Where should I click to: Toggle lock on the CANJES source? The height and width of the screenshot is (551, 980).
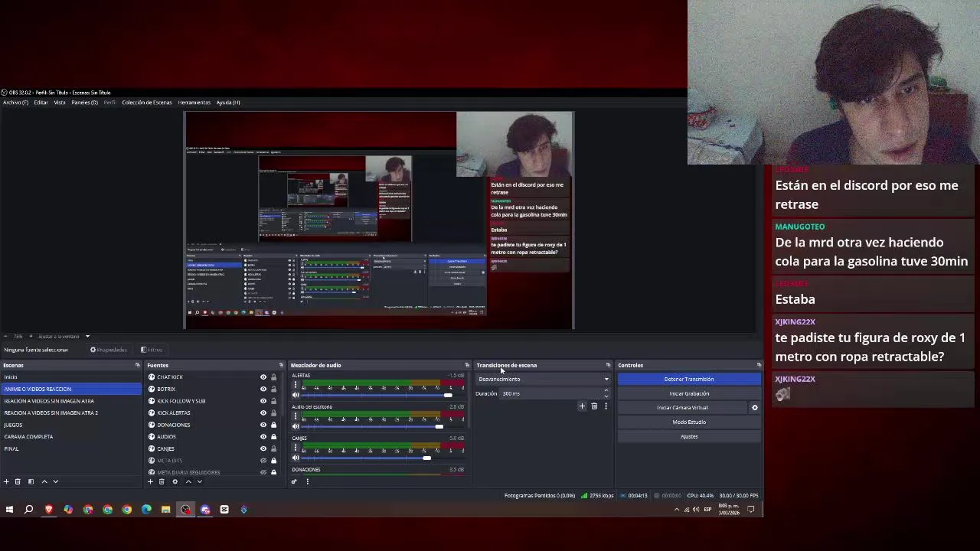[x=273, y=448]
